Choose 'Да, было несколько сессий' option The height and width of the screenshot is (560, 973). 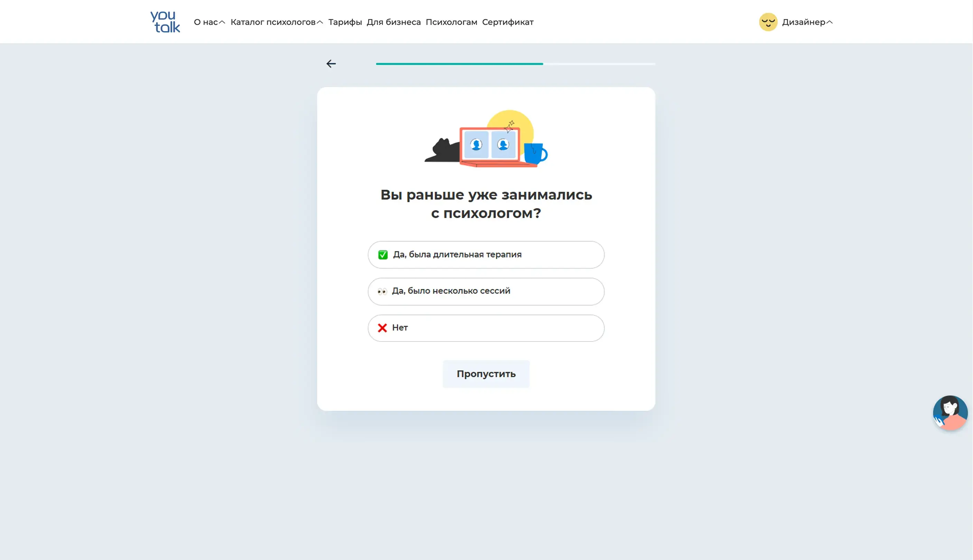click(486, 291)
